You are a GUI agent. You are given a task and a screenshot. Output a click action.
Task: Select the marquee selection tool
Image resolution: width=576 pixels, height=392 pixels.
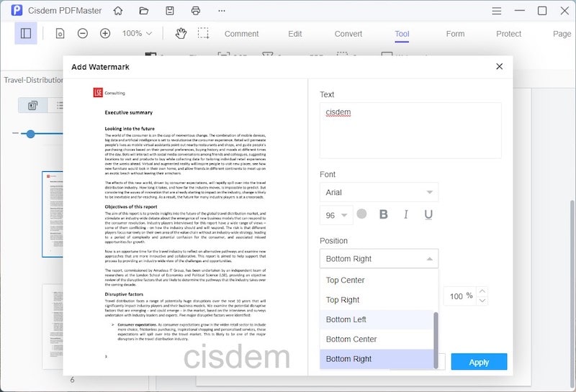click(203, 33)
